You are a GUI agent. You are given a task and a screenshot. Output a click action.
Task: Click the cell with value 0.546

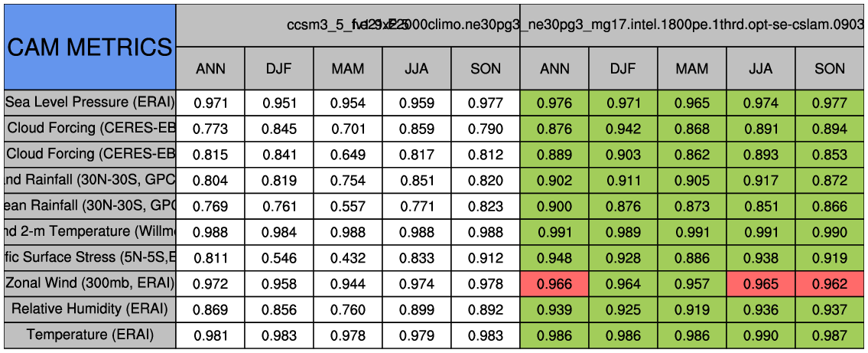(279, 257)
